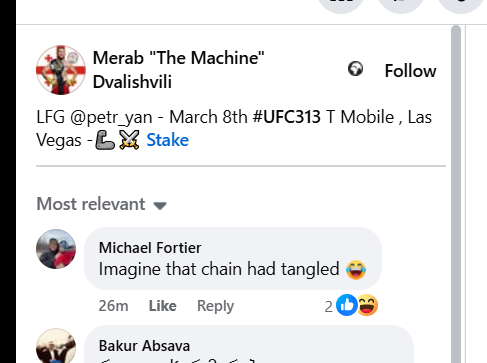Click the public globe privacy icon
Viewport: 487px width, 363px height.
[x=355, y=69]
